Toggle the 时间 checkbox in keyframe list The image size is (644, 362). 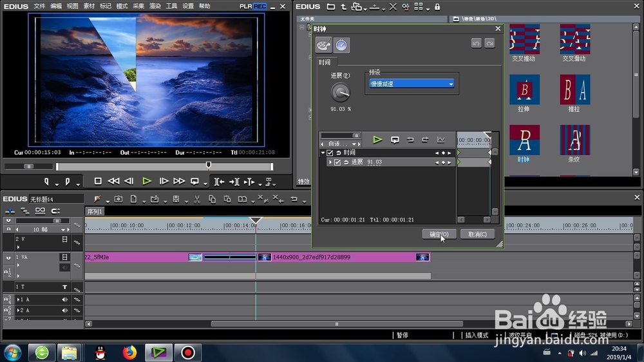[x=330, y=153]
